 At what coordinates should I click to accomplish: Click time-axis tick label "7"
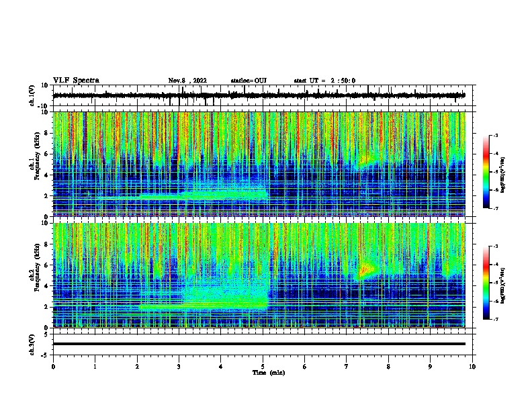[x=347, y=367]
